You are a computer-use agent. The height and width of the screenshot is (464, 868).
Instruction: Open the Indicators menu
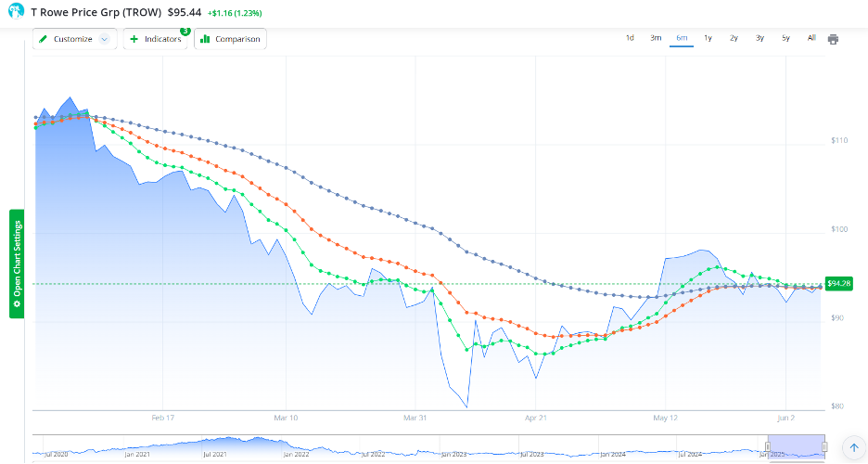coord(155,39)
